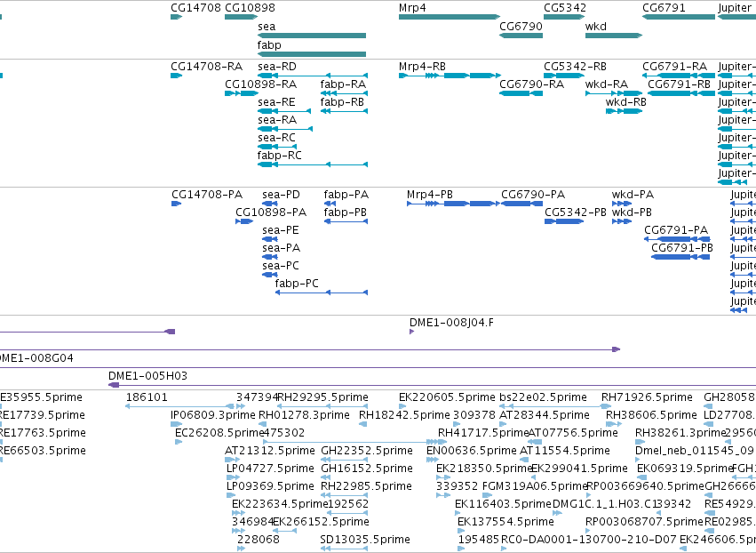The height and width of the screenshot is (553, 756).
Task: Select the CG6791-PA protein feature
Action: 678,239
